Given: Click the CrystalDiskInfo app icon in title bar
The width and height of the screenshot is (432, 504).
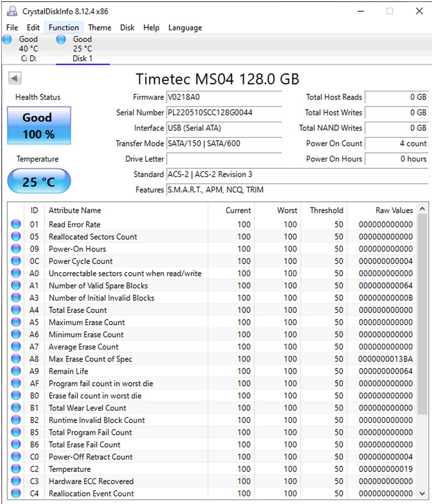Looking at the screenshot, I should (12, 11).
